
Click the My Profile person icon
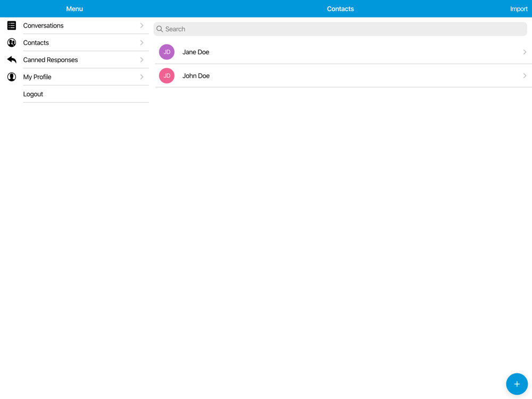click(12, 77)
